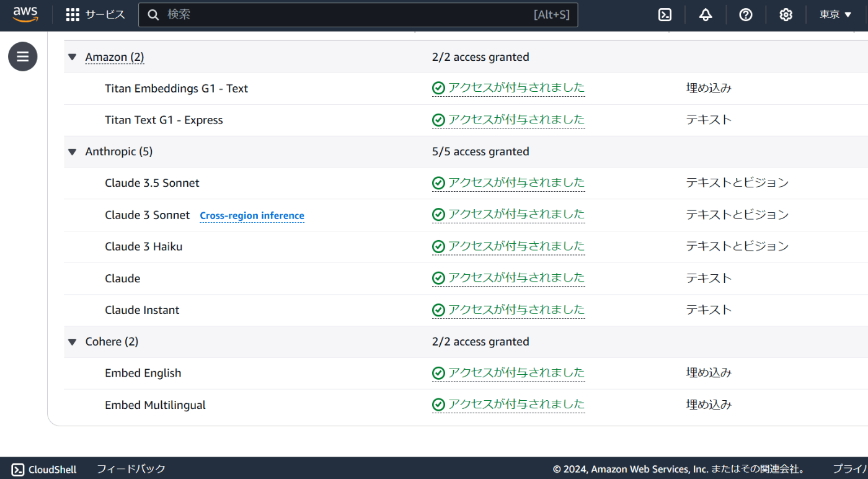
Task: Click access status text for Titan Text G1
Action: [x=516, y=120]
